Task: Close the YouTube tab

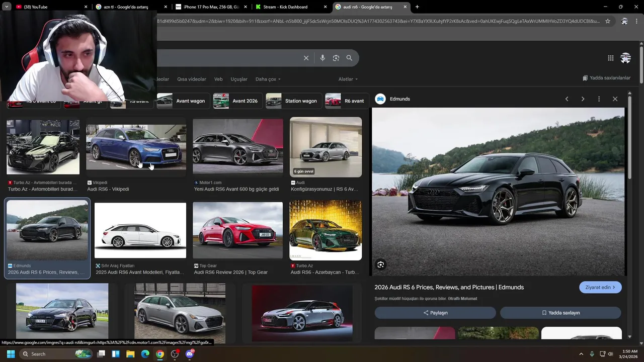Action: [86, 7]
